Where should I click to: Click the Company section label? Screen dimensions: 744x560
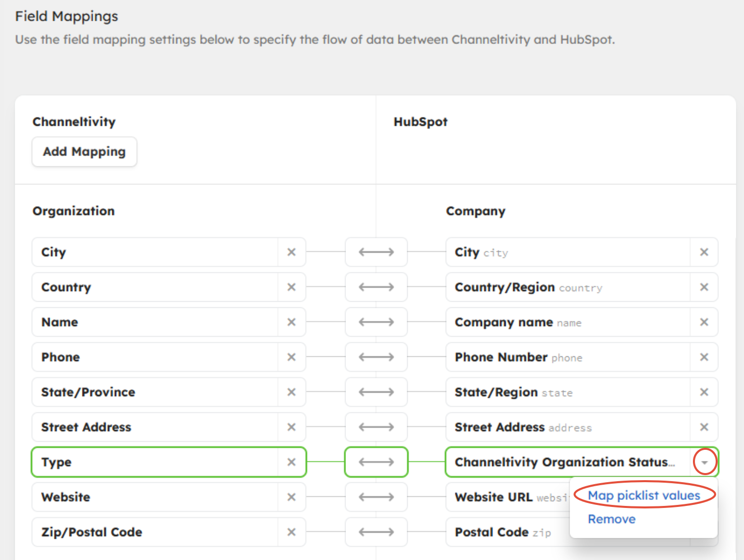point(475,211)
